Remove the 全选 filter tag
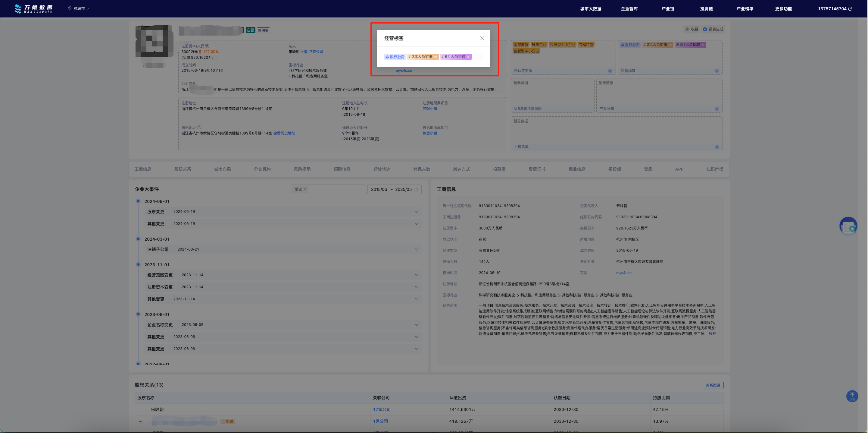 point(304,190)
